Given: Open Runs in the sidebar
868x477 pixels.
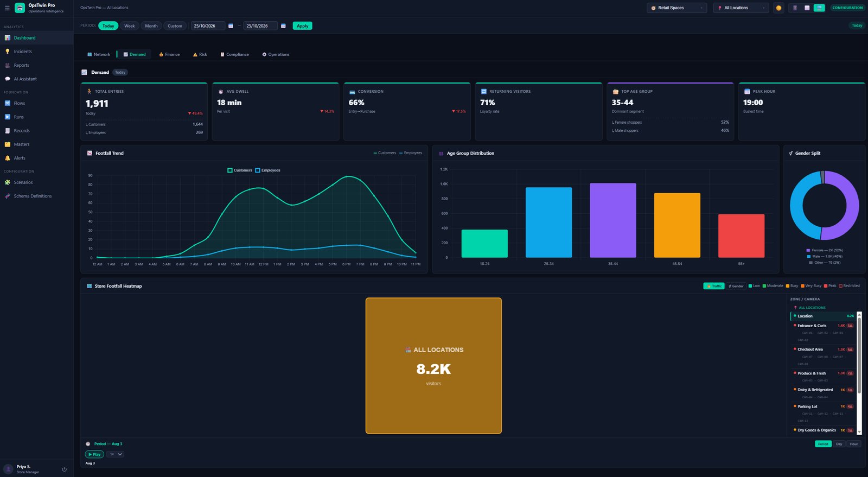Looking at the screenshot, I should coord(36,117).
